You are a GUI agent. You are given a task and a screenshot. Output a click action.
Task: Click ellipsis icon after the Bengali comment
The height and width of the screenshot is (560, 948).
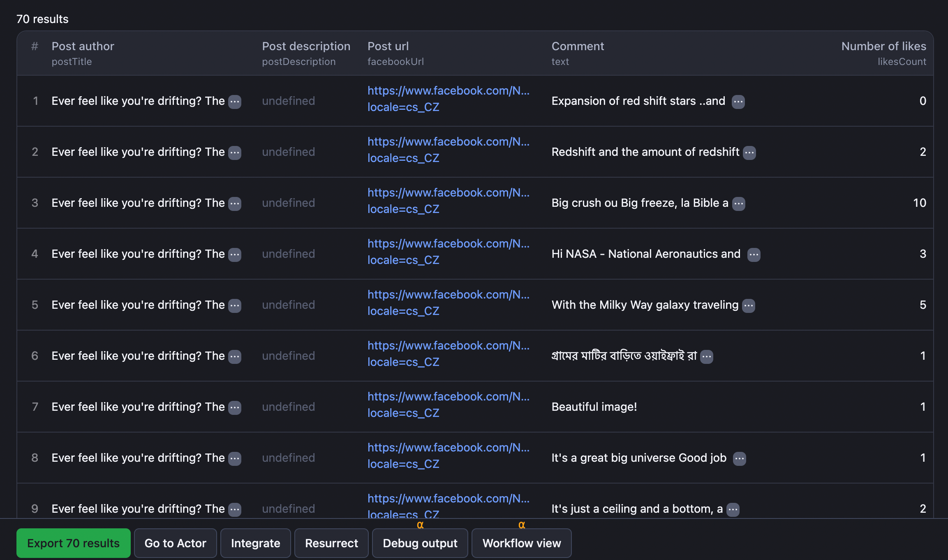coord(706,356)
